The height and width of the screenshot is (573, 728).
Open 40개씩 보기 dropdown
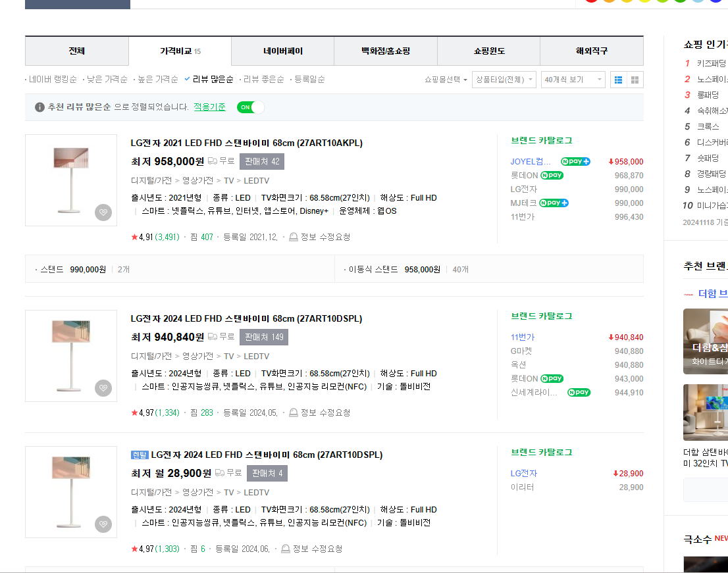(x=573, y=80)
